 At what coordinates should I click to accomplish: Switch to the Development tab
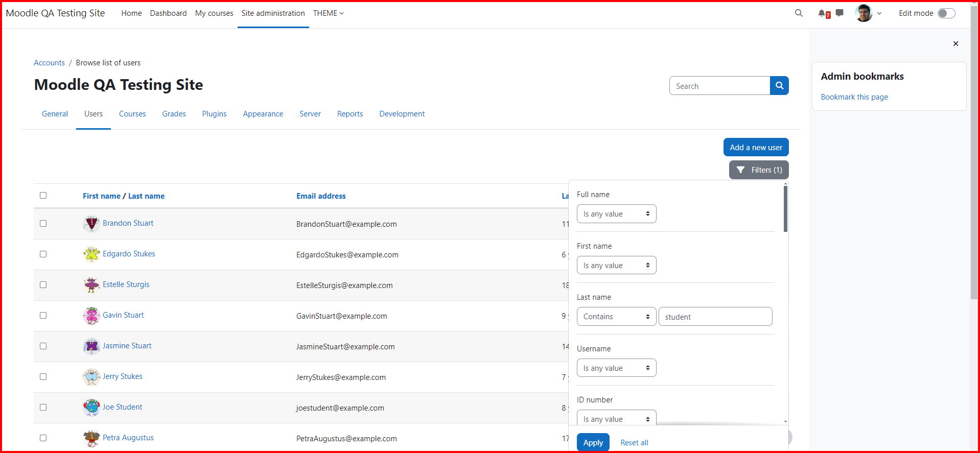[402, 114]
